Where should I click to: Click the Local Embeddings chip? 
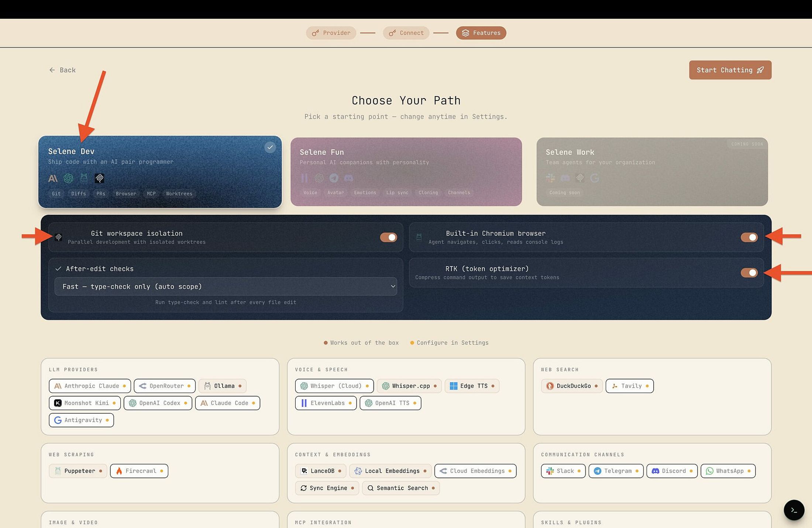click(x=390, y=471)
